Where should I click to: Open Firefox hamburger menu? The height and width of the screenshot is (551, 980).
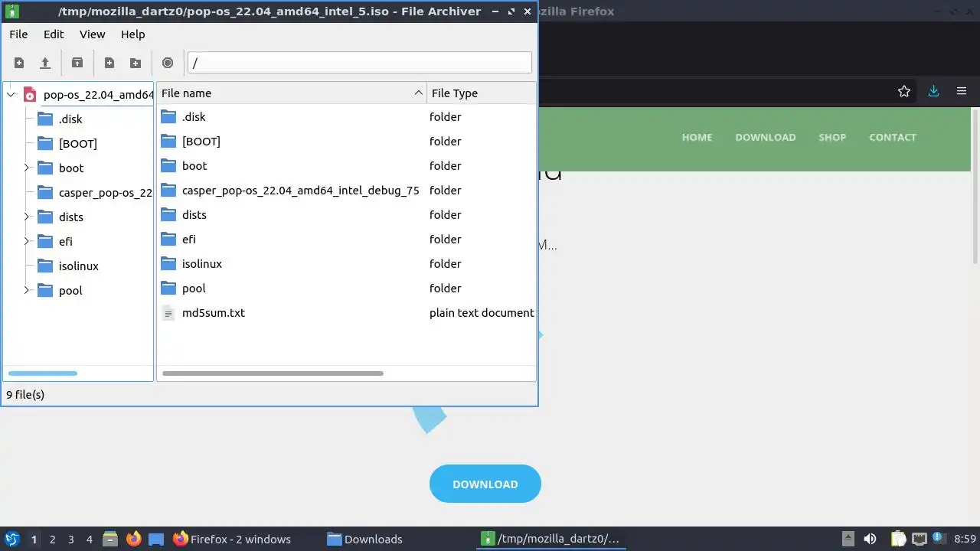click(x=962, y=91)
